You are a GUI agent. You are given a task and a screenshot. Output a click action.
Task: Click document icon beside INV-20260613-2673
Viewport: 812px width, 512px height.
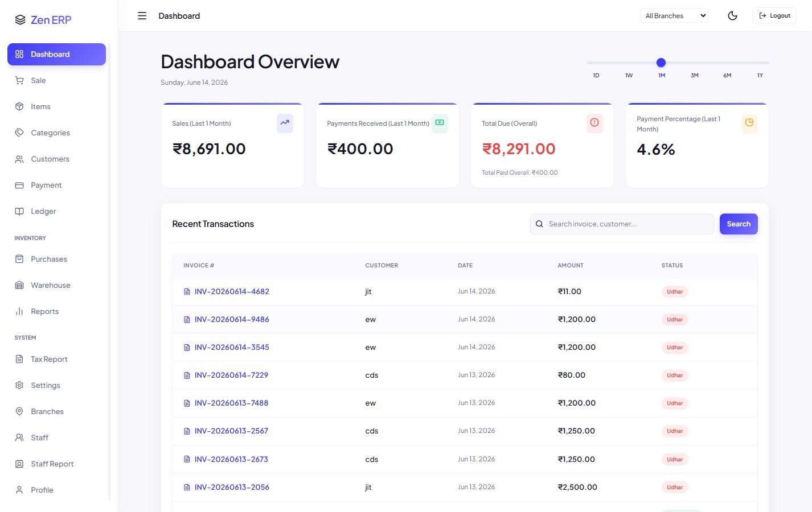pyautogui.click(x=187, y=459)
